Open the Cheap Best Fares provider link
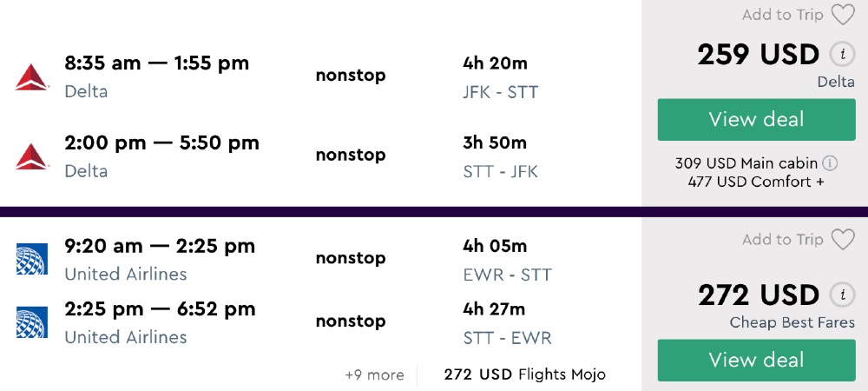Viewport: 868px width, 391px height. click(x=792, y=323)
